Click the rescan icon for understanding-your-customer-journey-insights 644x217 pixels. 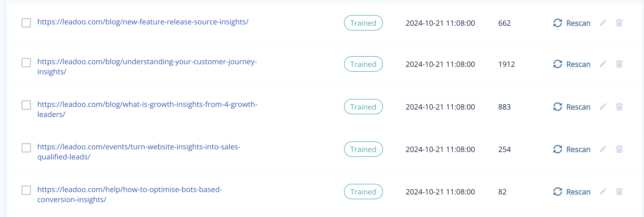(x=558, y=64)
